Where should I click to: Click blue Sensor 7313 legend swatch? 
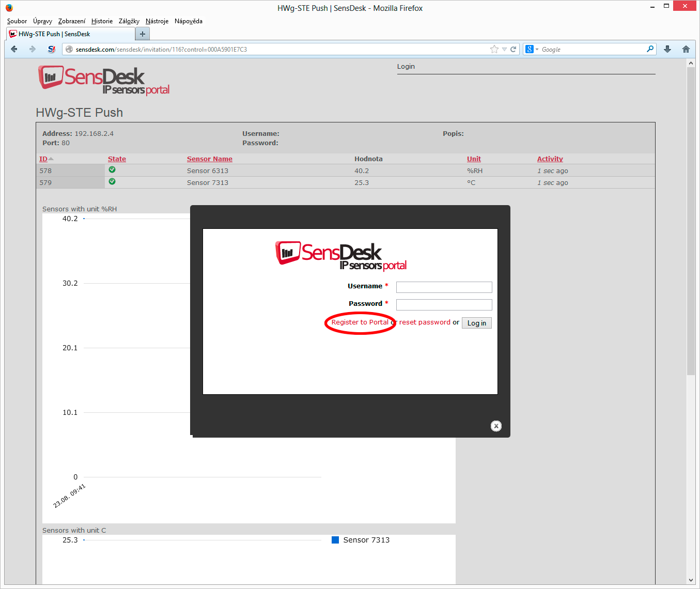(x=335, y=540)
